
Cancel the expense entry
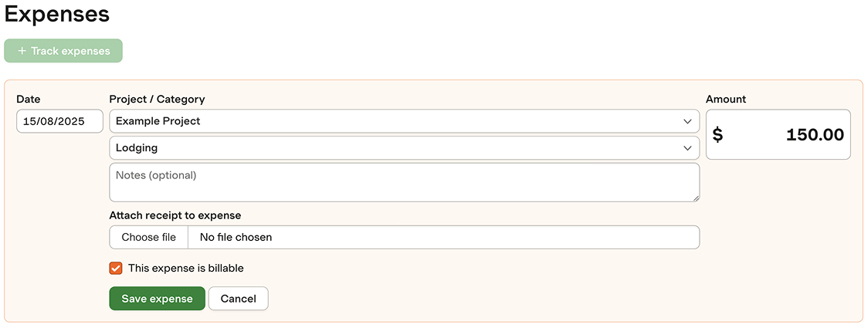(238, 299)
